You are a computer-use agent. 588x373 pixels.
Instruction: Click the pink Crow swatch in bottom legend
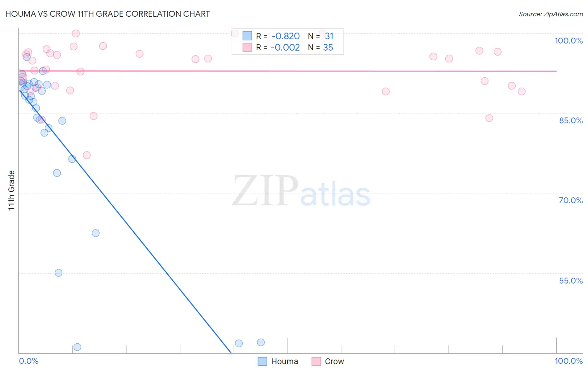click(316, 361)
